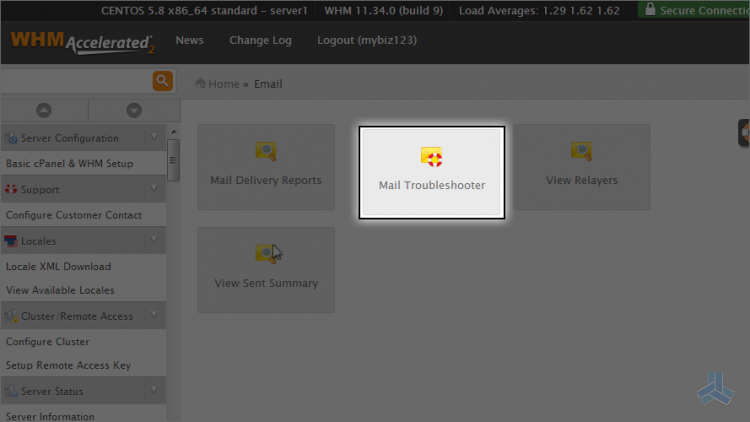Click the sidebar scrollbar thumb
Screen dimensions: 750x422
(x=173, y=160)
